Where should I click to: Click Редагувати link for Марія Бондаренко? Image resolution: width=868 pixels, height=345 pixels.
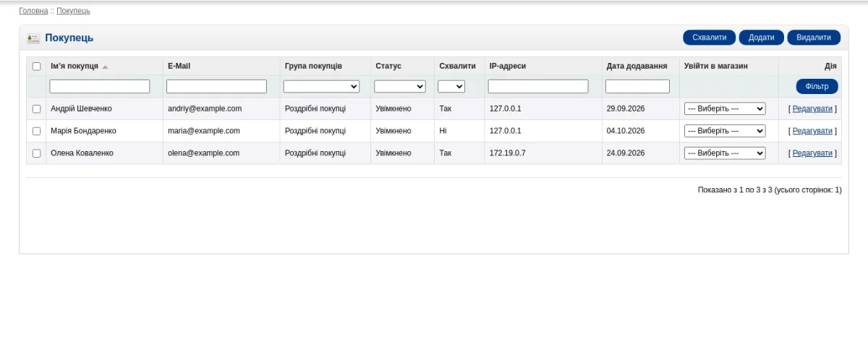pyautogui.click(x=812, y=131)
